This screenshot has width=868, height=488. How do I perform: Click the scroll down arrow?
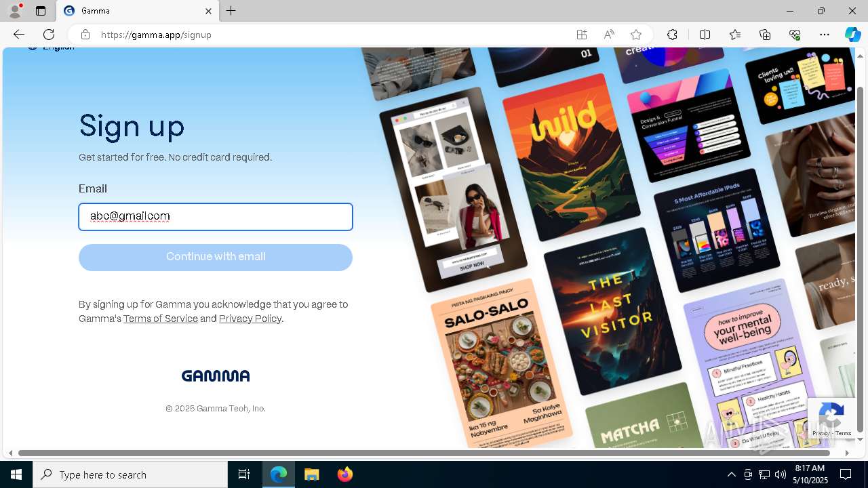tap(861, 439)
